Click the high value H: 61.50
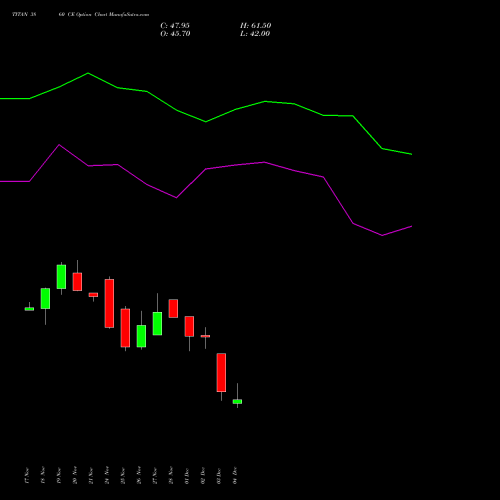The image size is (500, 500). point(256,26)
